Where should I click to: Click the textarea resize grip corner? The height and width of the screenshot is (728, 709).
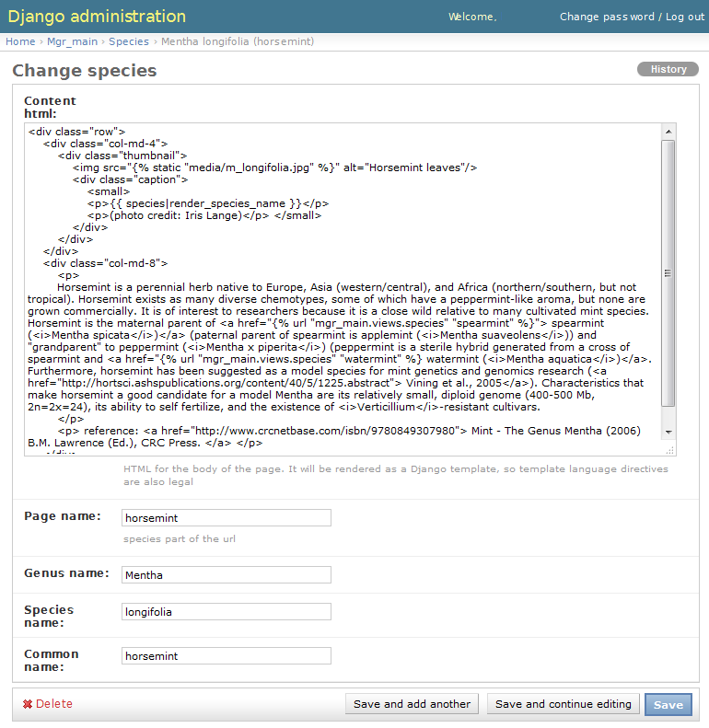point(669,450)
